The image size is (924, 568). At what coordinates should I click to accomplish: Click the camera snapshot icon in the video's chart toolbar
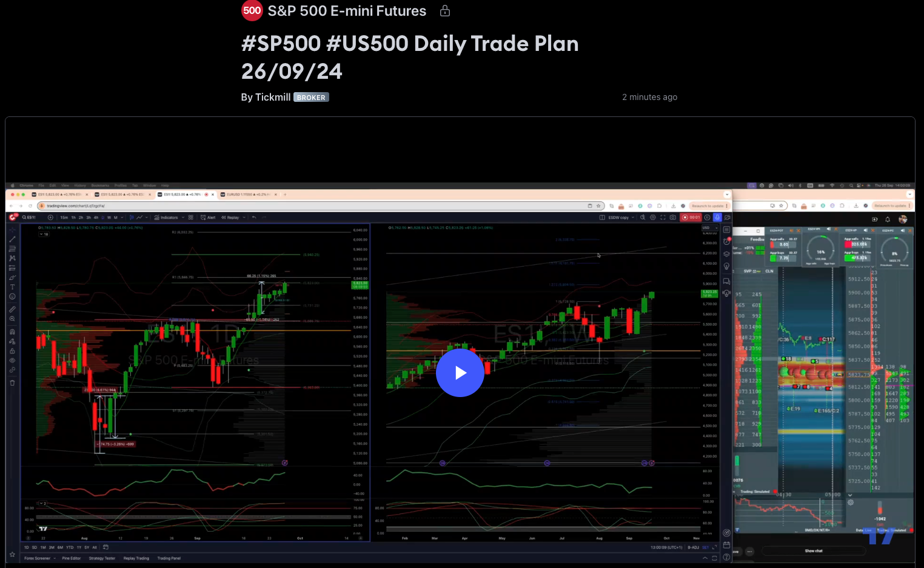673,217
